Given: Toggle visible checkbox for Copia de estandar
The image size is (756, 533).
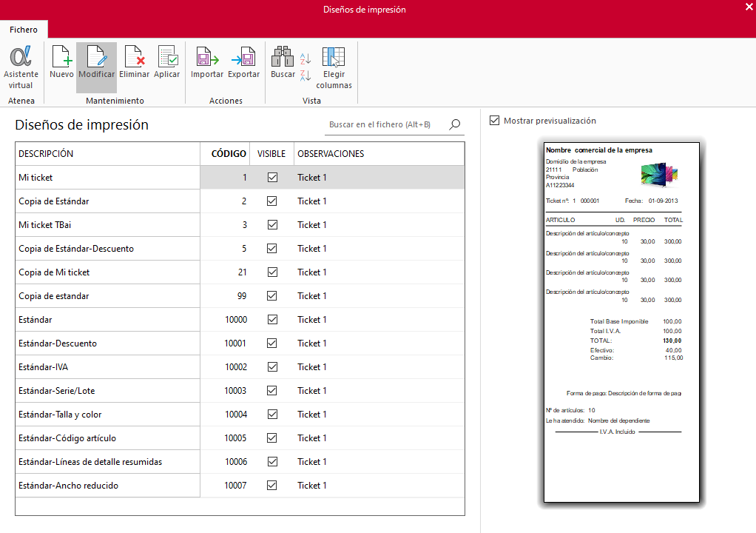Looking at the screenshot, I should (x=272, y=295).
